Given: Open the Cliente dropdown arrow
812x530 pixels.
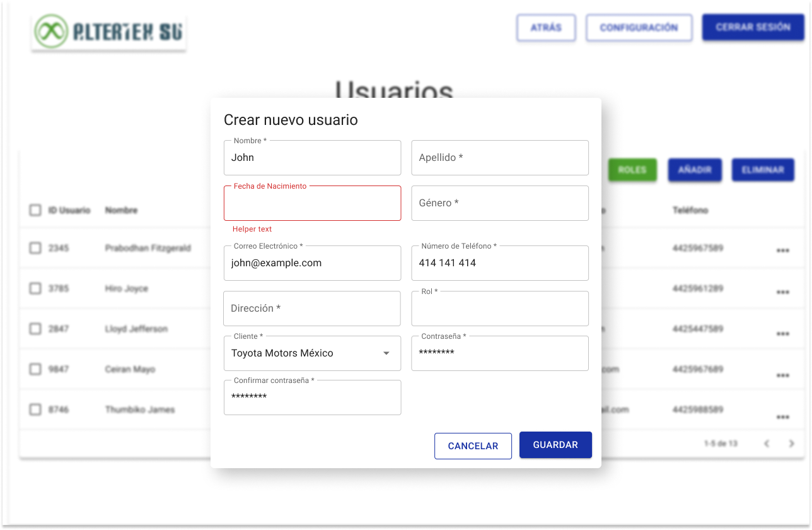Looking at the screenshot, I should 386,353.
